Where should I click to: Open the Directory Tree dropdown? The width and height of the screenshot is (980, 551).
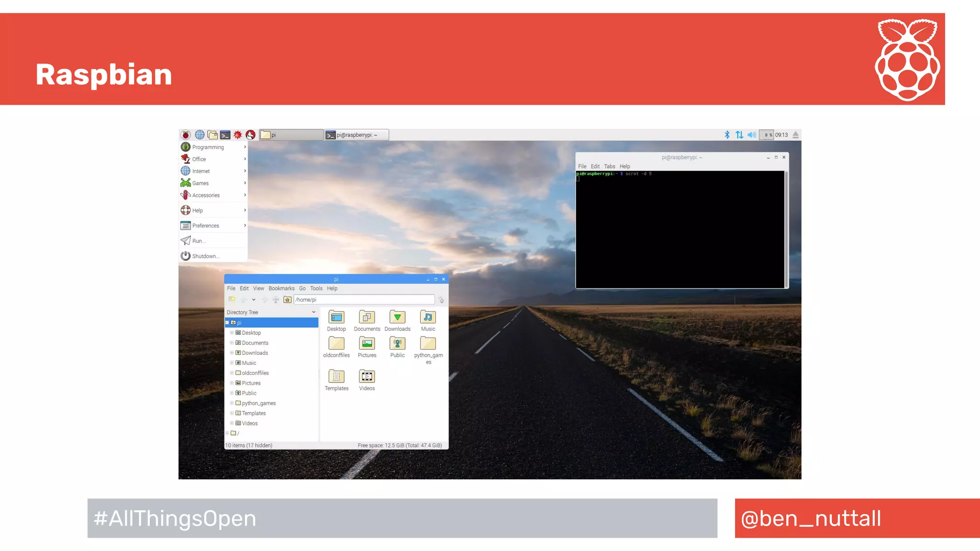pos(314,312)
